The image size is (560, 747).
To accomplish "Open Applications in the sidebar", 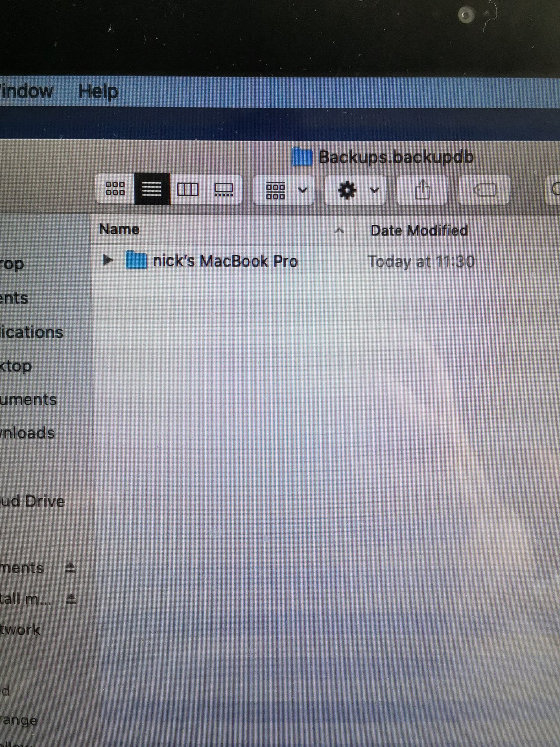I will coord(31,332).
